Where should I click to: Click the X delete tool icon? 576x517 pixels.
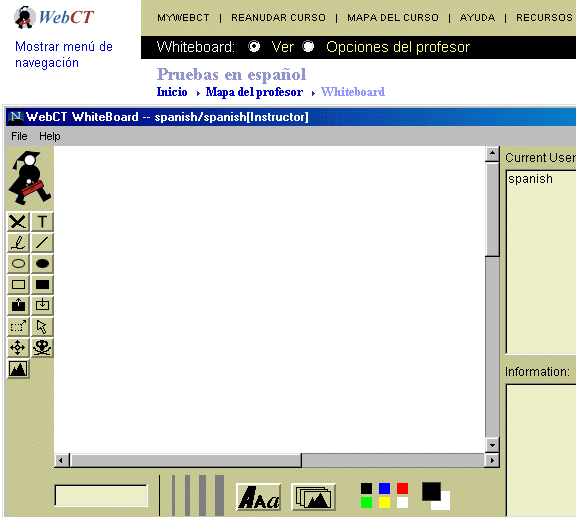click(x=18, y=222)
